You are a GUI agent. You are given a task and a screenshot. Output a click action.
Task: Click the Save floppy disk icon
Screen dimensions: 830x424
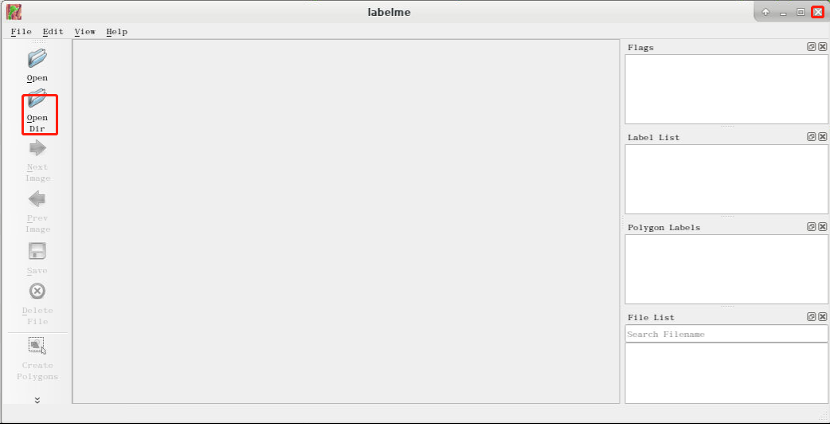coord(37,251)
